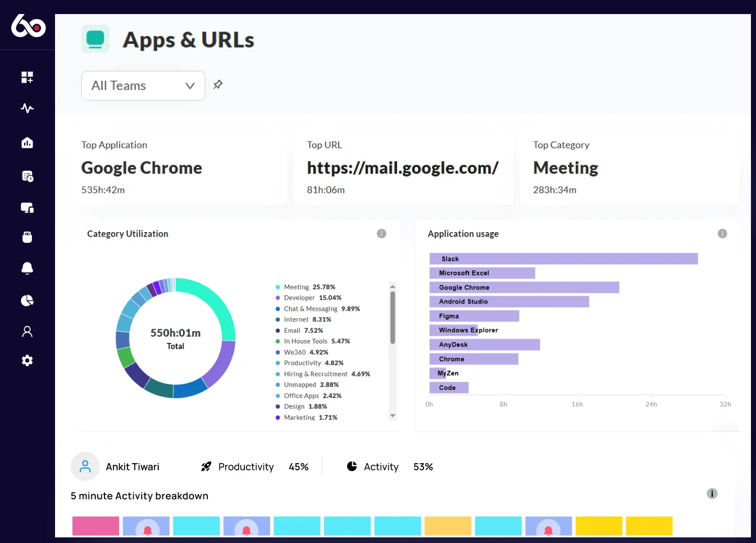Show info for 5 minute Activity breakdown
Viewport: 756px width, 543px height.
(712, 494)
